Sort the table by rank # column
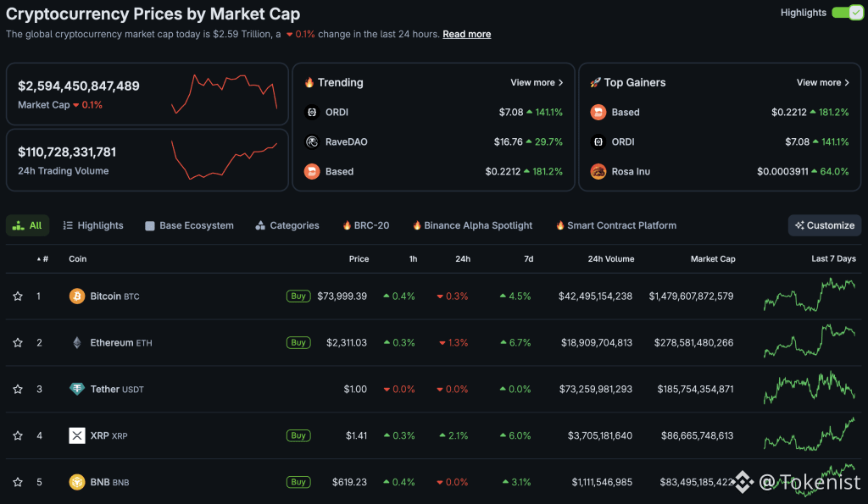 (x=44, y=259)
